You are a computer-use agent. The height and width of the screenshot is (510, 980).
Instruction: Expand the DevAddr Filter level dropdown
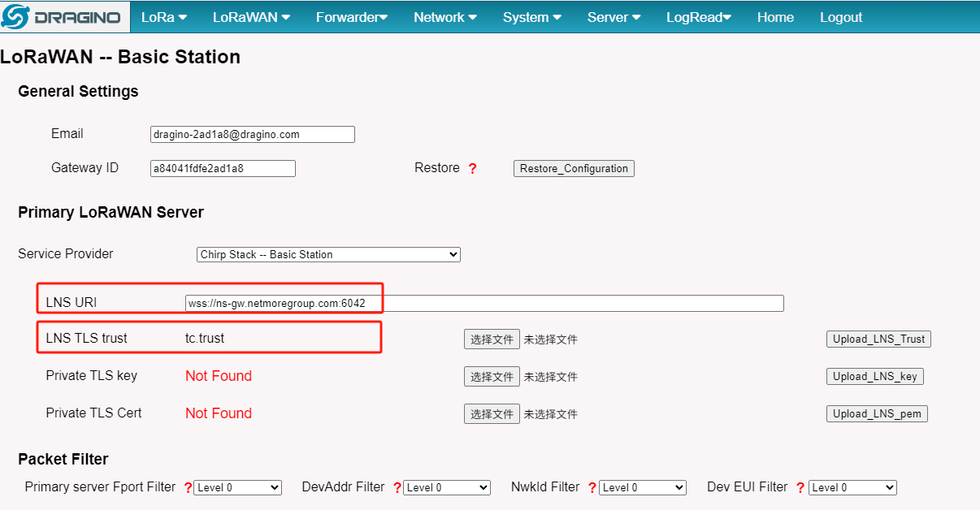tap(447, 488)
